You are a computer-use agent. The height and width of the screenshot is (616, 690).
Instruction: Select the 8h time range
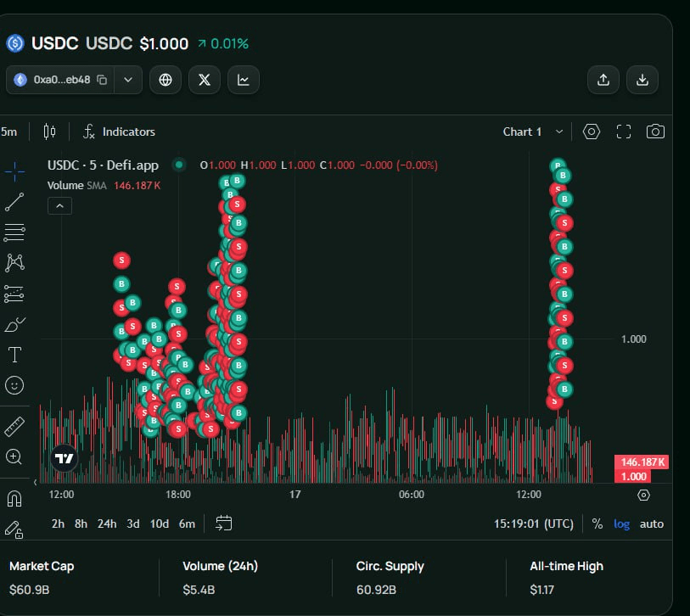81,524
